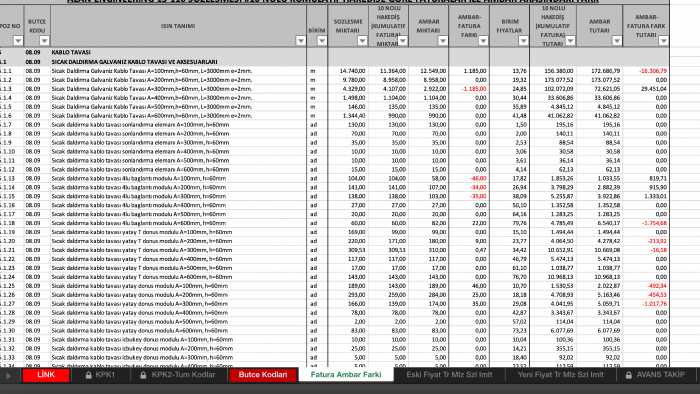Select the 4lu baglantı modulu A=300mm description cell
The height and width of the screenshot is (394, 700).
(x=178, y=196)
